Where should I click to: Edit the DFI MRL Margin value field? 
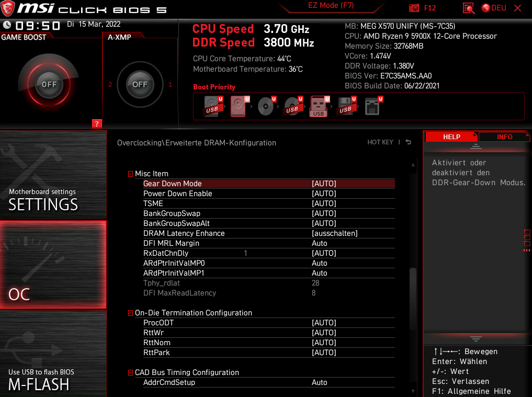[319, 243]
